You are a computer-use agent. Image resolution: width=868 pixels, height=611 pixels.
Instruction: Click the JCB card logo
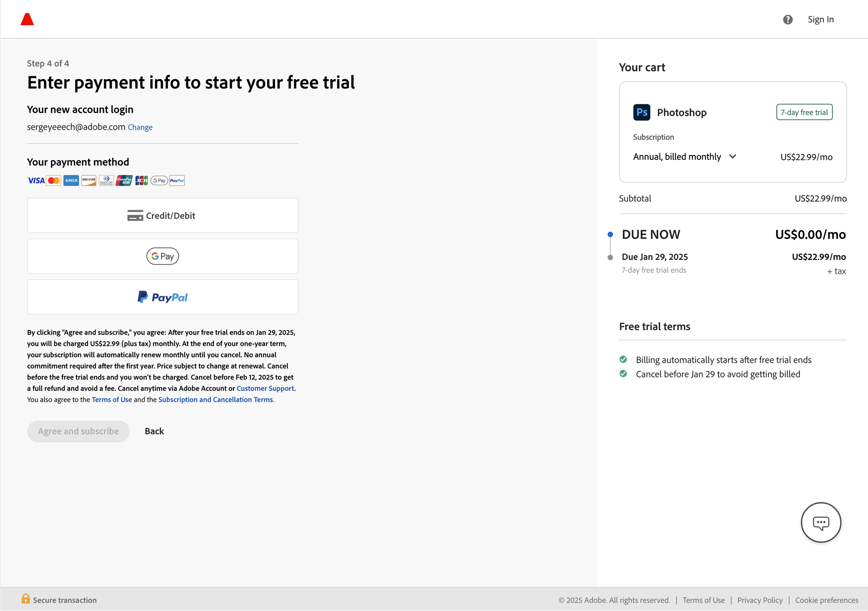coord(142,180)
